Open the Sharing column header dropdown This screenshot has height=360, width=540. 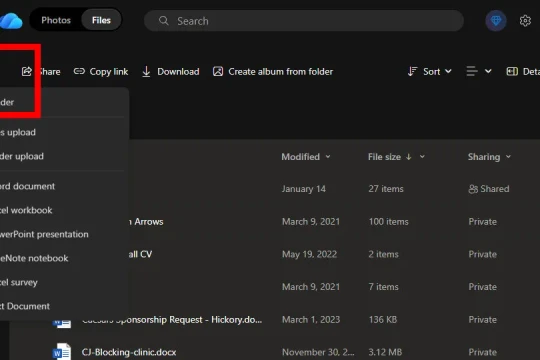[x=489, y=157]
